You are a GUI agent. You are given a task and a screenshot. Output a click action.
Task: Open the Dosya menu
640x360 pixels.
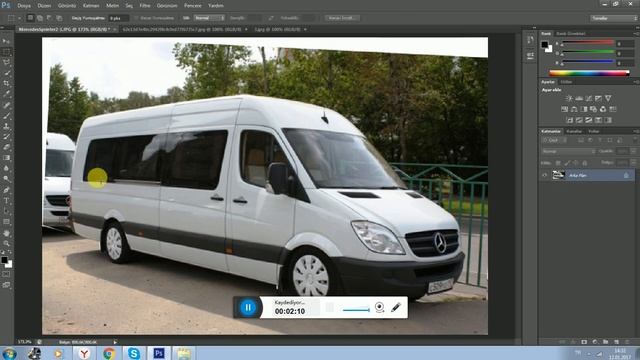[24, 6]
